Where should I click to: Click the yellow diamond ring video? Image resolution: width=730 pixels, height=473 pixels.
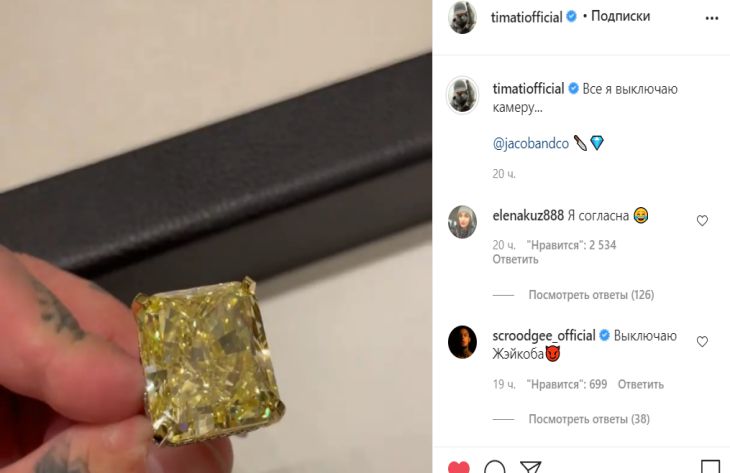click(x=216, y=236)
